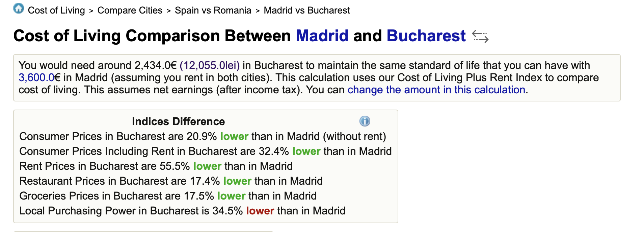This screenshot has width=644, height=232.
Task: Open the Indices Difference info icon
Action: point(365,121)
